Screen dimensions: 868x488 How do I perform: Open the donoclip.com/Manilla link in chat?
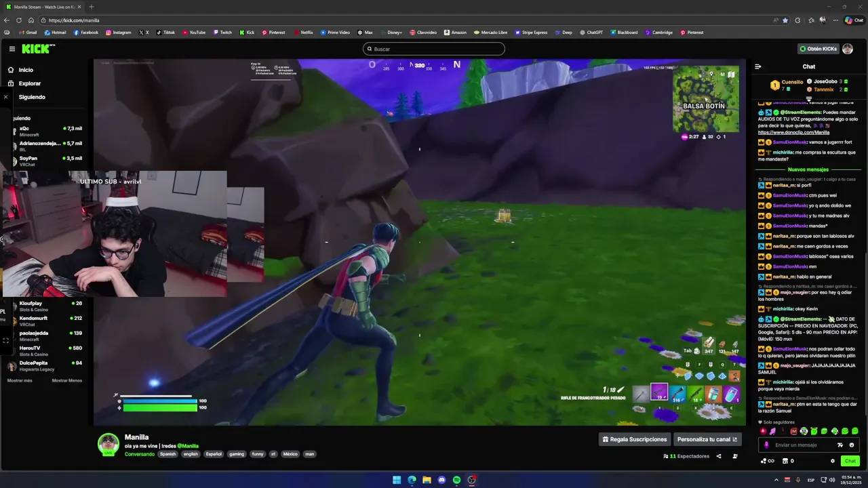(x=793, y=132)
